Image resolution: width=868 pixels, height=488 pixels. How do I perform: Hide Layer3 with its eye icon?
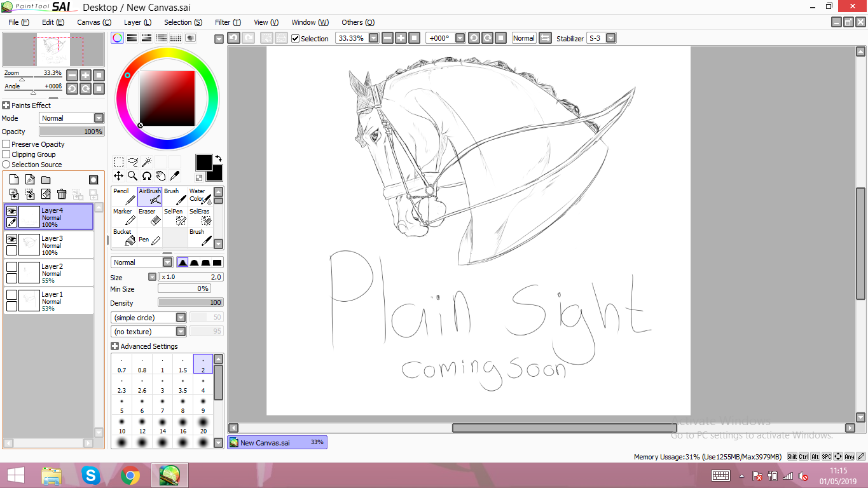(11, 239)
